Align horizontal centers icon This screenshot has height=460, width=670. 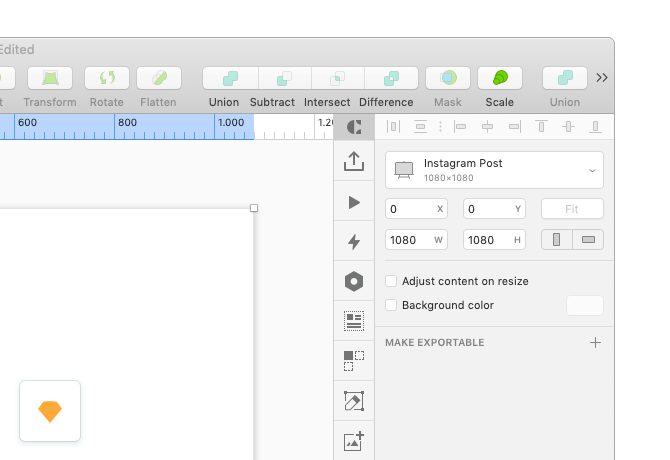point(487,127)
